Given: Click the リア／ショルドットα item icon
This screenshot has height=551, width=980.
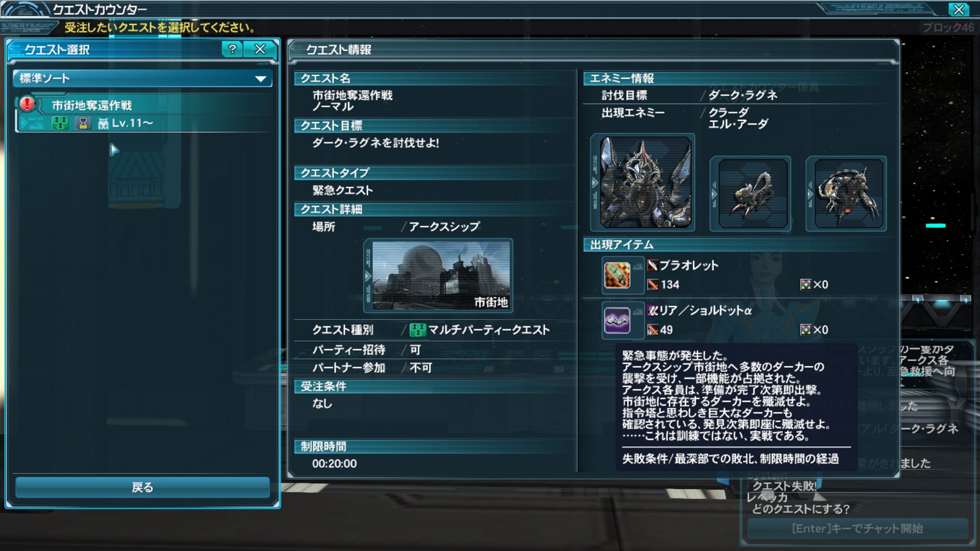Looking at the screenshot, I should [618, 320].
